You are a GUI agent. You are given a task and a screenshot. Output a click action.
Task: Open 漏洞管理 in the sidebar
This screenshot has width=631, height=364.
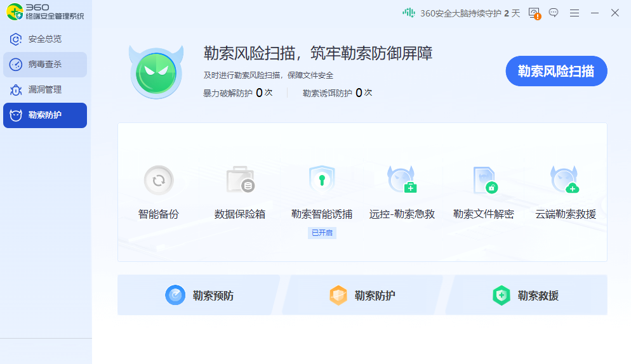pyautogui.click(x=45, y=90)
